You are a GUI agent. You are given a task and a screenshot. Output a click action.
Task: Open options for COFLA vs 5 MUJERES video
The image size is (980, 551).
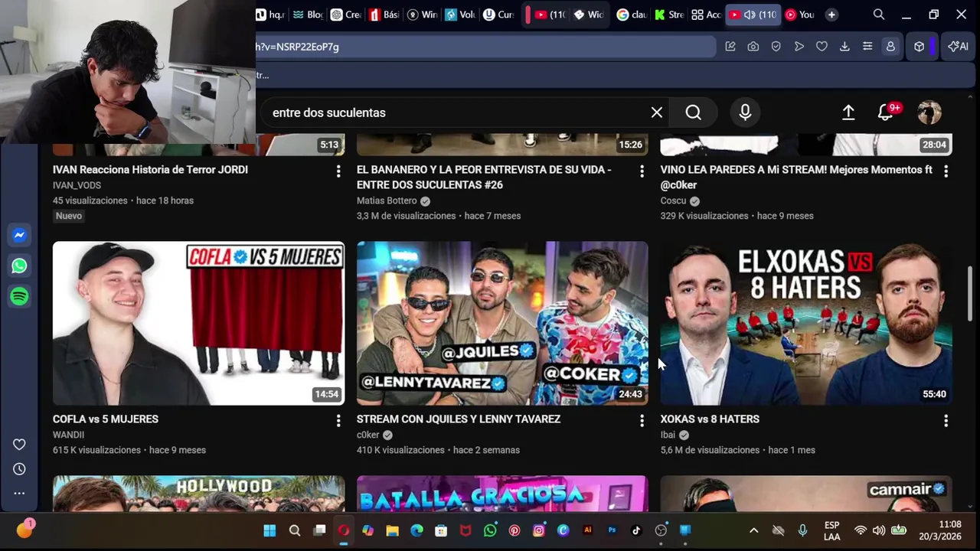click(x=338, y=421)
